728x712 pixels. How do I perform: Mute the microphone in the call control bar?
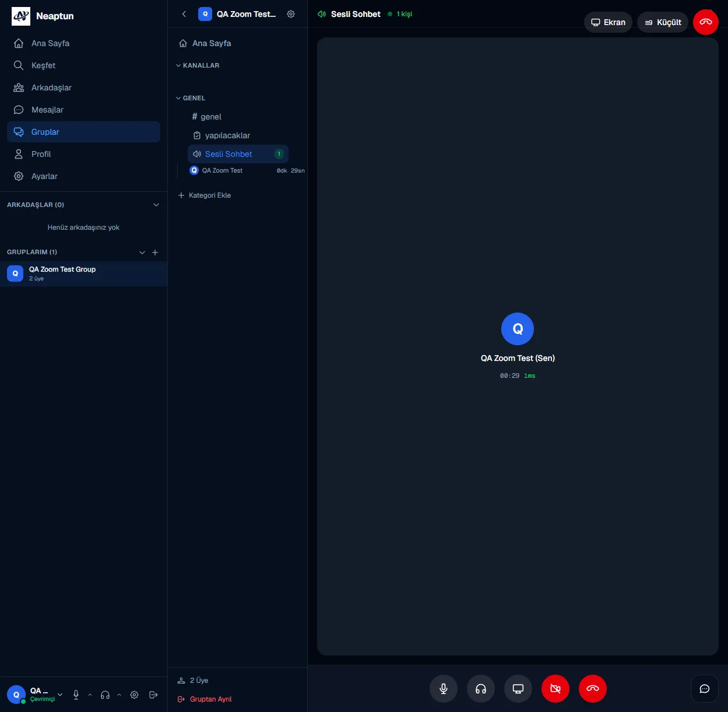(444, 689)
